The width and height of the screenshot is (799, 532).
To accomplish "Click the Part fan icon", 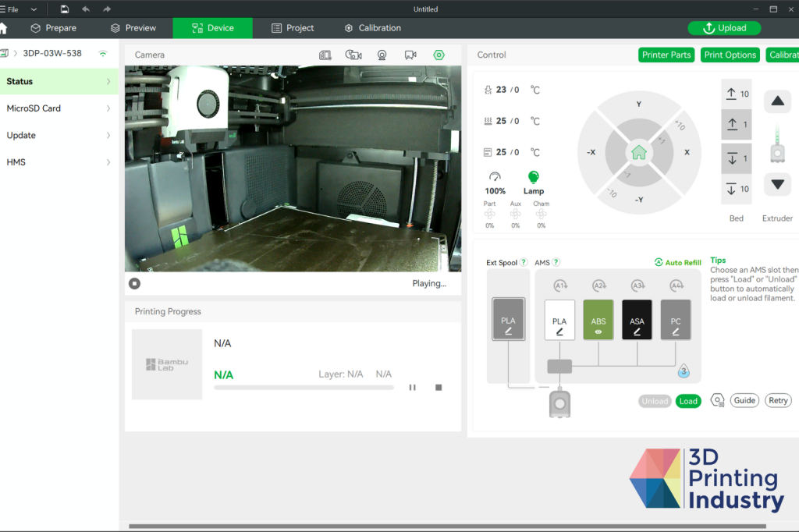I will (x=489, y=214).
